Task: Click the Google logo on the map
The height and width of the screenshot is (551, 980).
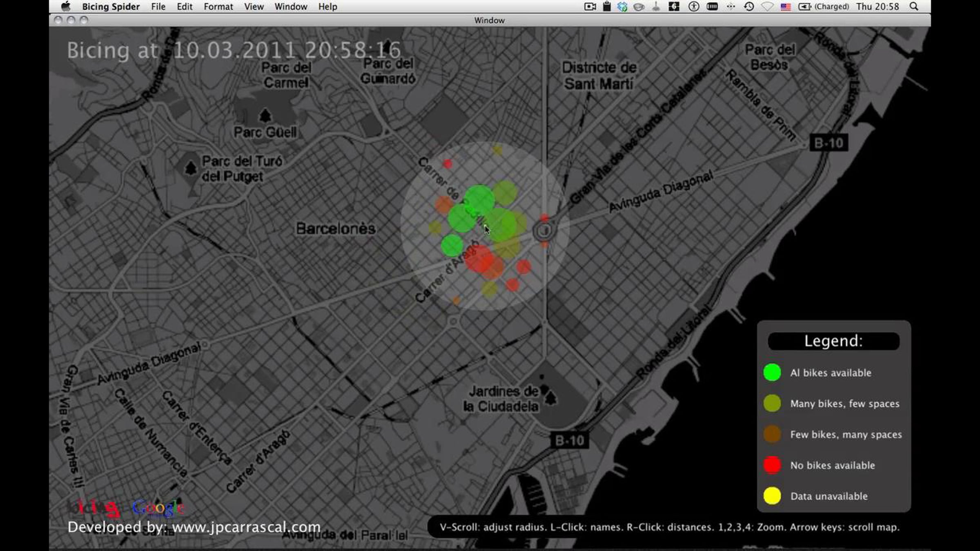Action: tap(158, 508)
